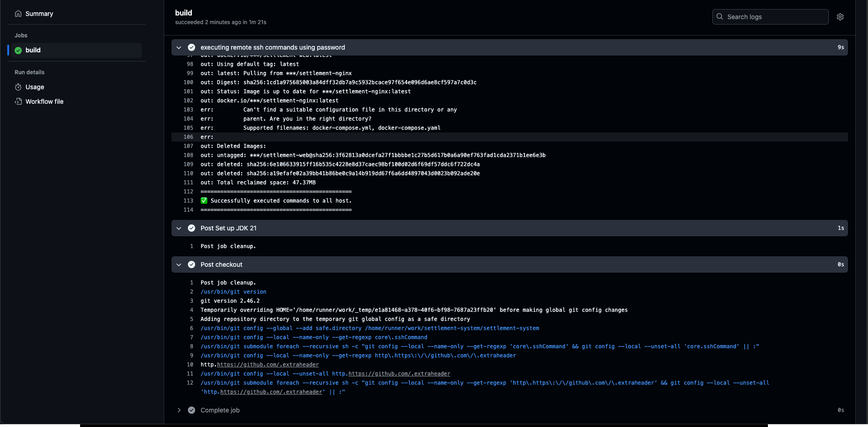Click 'Adding repository directory' log line 5
868x427 pixels.
pyautogui.click(x=335, y=319)
